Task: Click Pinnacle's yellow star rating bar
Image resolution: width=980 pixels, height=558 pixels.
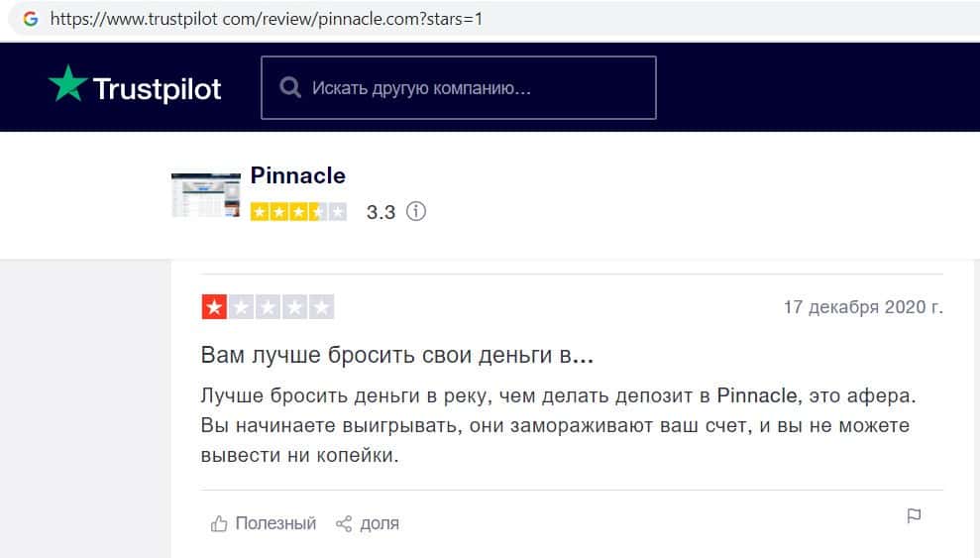Action: pos(298,211)
